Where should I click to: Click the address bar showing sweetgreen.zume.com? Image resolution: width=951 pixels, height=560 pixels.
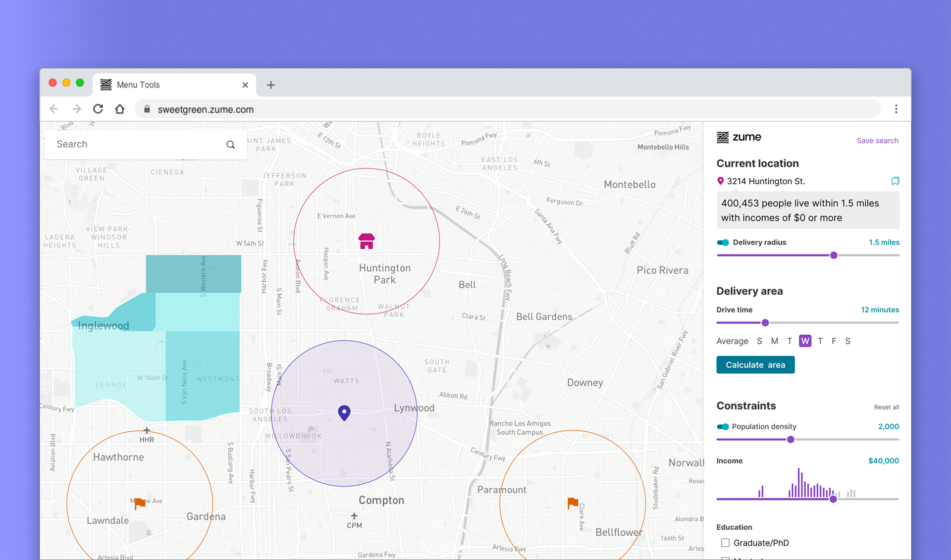508,109
